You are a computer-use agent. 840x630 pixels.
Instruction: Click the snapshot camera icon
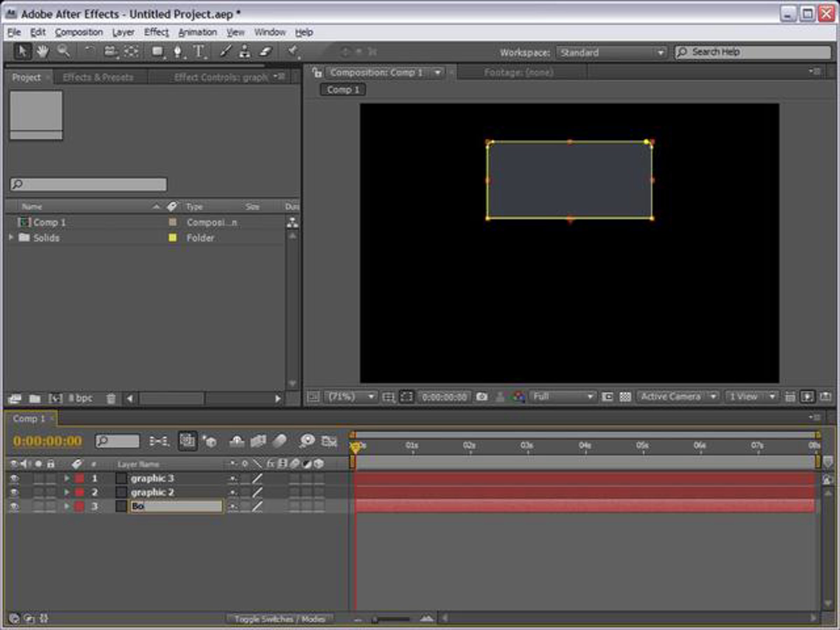482,397
